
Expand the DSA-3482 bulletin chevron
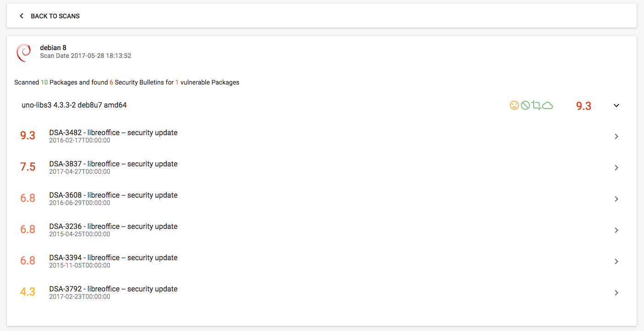[616, 136]
